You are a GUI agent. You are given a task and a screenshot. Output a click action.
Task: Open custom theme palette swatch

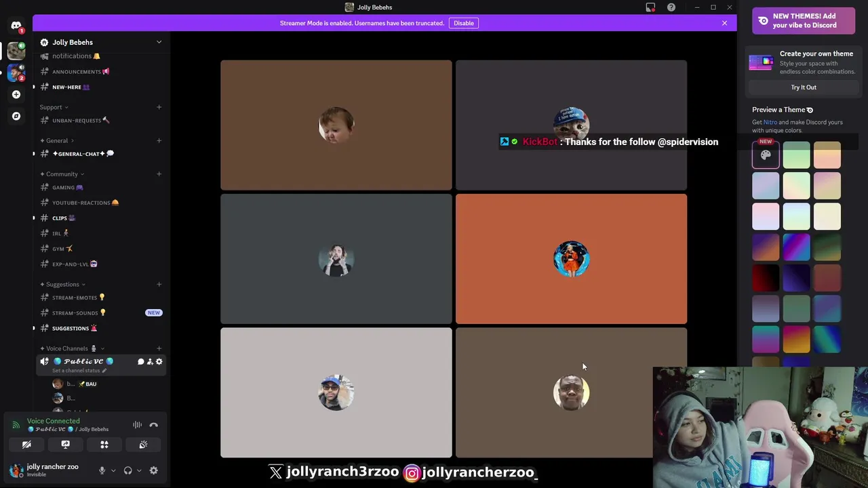[x=766, y=155]
